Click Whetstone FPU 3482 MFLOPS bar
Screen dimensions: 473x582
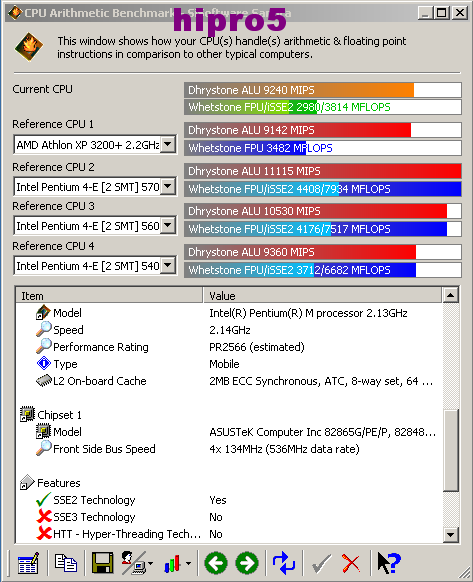click(323, 148)
